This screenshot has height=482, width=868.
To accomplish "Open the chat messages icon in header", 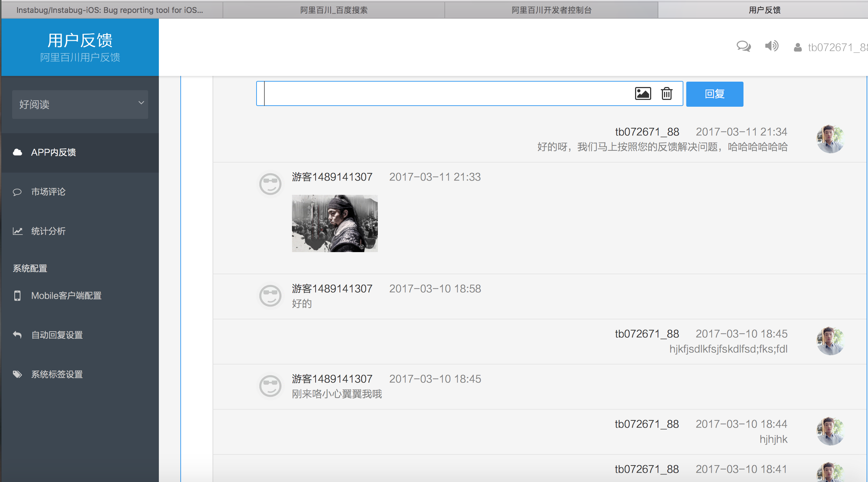I will click(x=743, y=46).
